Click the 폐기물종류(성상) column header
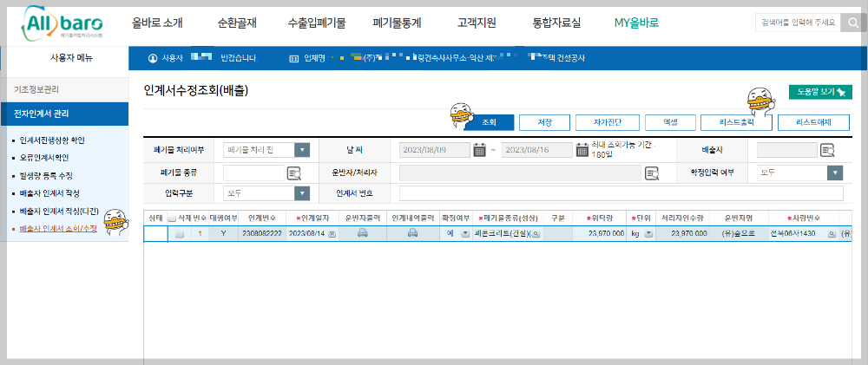 [x=507, y=218]
